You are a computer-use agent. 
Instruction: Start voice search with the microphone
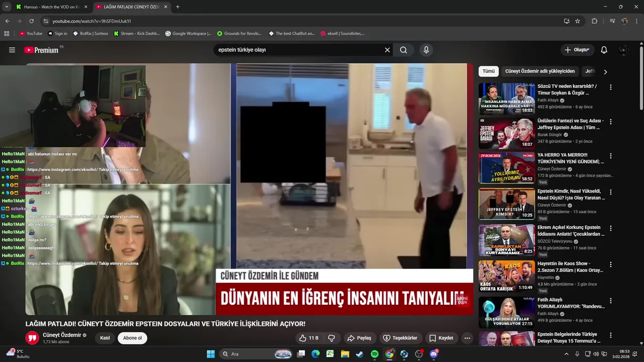426,50
